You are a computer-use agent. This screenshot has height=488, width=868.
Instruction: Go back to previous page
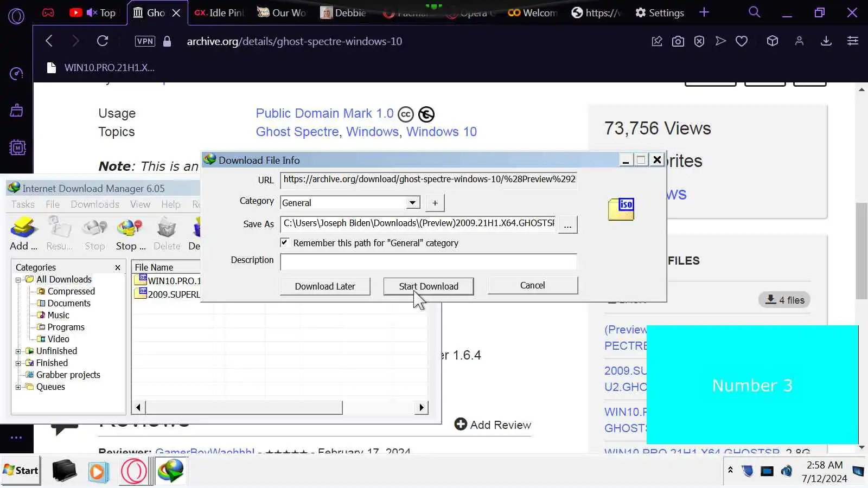point(49,41)
